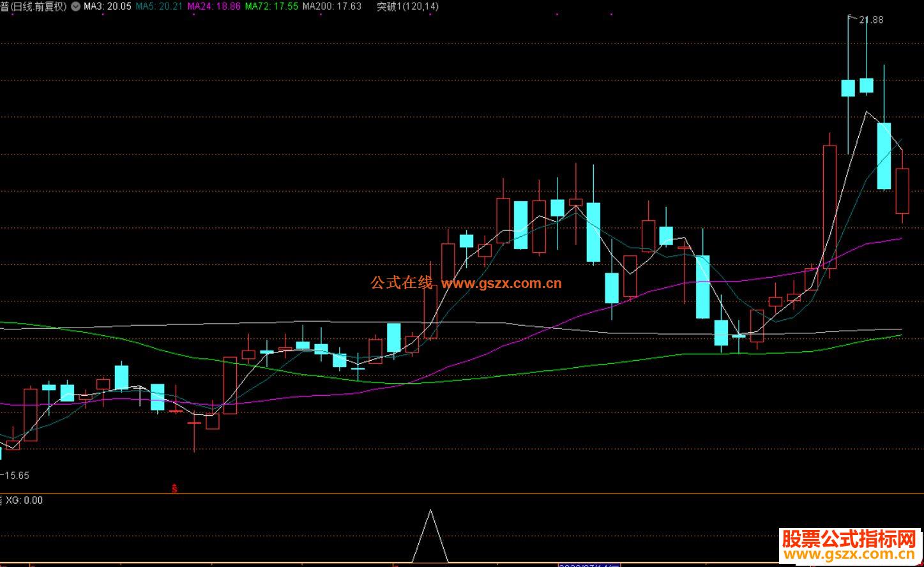The height and width of the screenshot is (567, 924).
Task: Select the MA200: 17.63 indicator label
Action: pyautogui.click(x=332, y=6)
